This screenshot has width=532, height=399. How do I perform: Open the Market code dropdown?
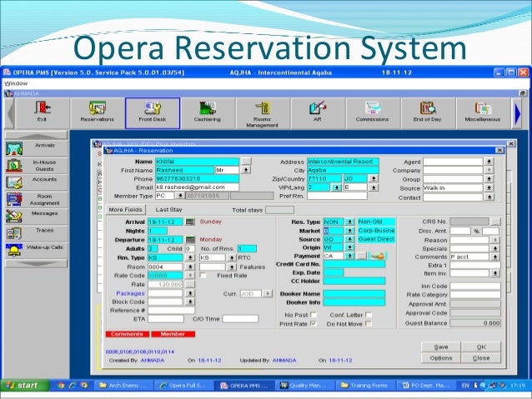pyautogui.click(x=350, y=231)
